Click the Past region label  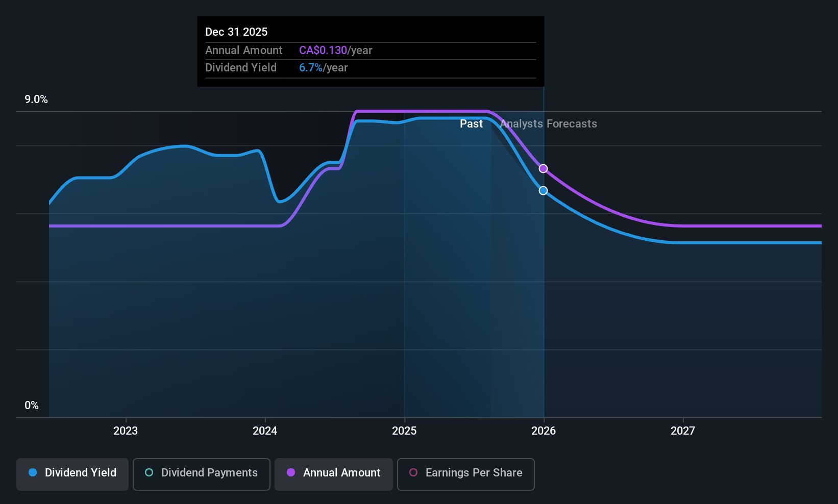coord(471,124)
